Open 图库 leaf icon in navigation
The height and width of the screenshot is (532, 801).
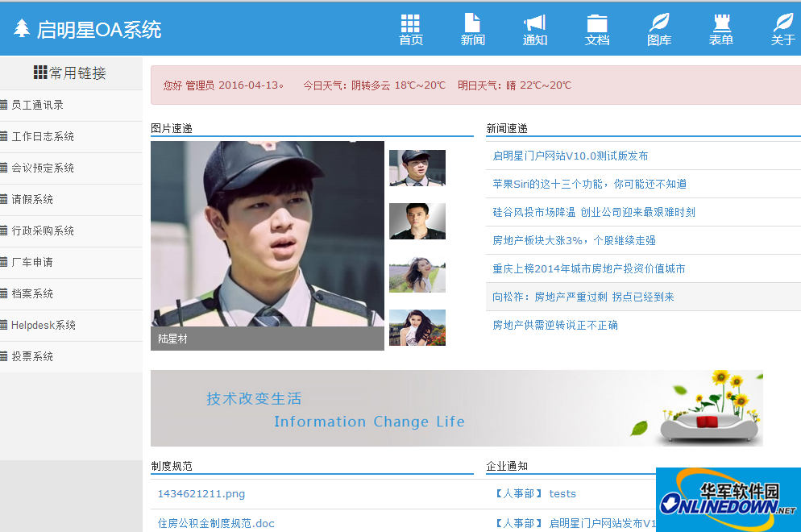[x=659, y=23]
